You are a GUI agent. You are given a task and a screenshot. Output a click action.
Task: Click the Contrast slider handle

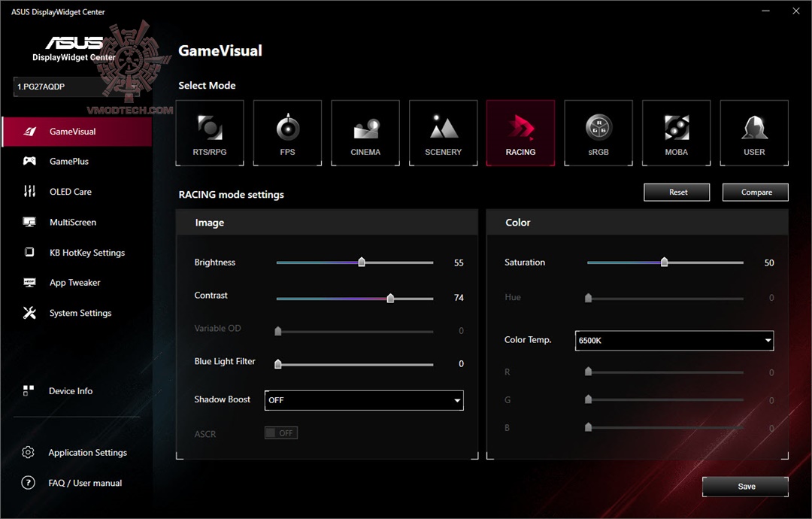click(390, 298)
